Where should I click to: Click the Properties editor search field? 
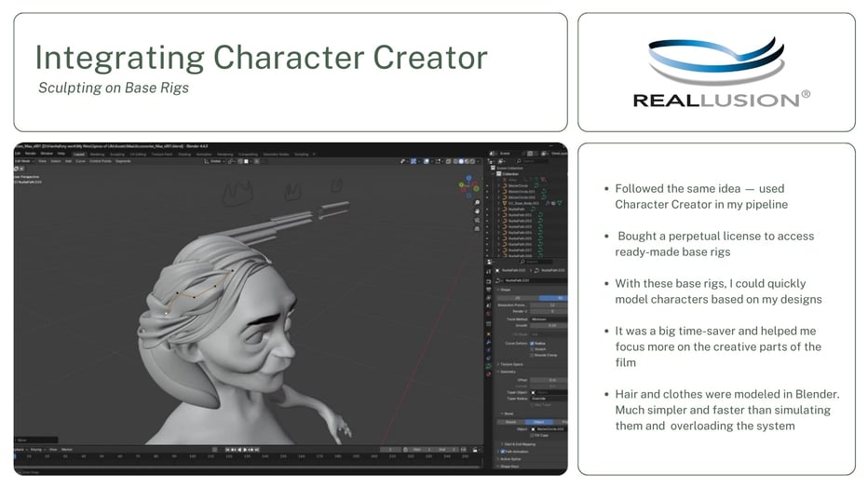tap(537, 263)
